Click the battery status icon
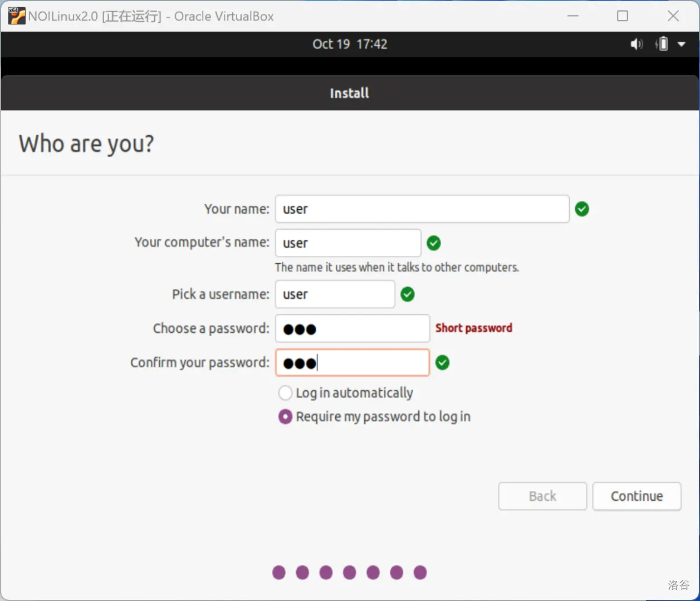Viewport: 700px width, 601px height. click(662, 44)
